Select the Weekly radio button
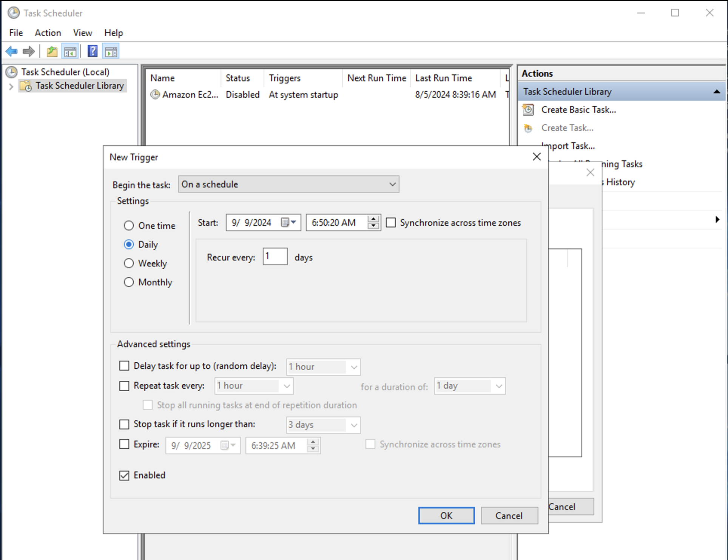Viewport: 728px width, 560px height. (x=129, y=263)
